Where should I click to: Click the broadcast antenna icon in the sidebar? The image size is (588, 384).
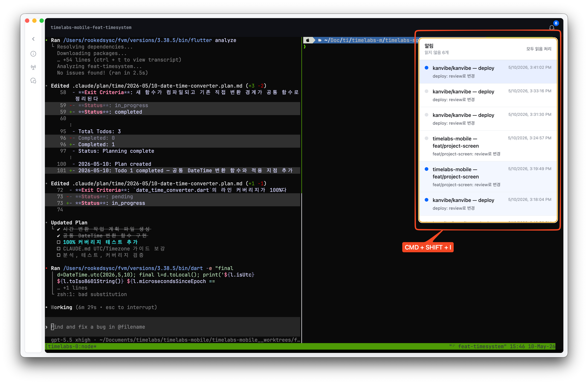pyautogui.click(x=33, y=67)
